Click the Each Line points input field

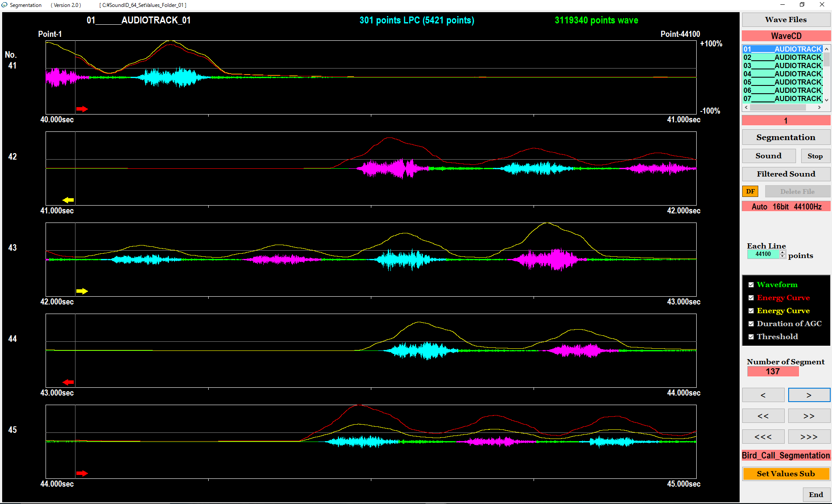(763, 255)
